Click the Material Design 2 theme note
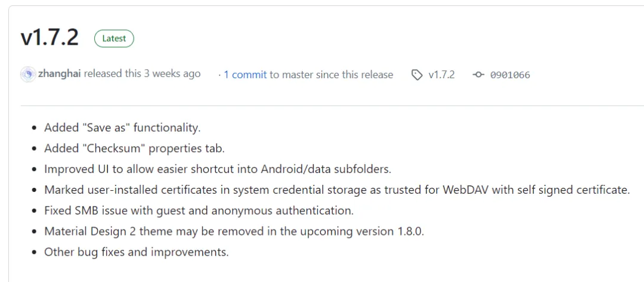The height and width of the screenshot is (282, 644). click(x=234, y=231)
